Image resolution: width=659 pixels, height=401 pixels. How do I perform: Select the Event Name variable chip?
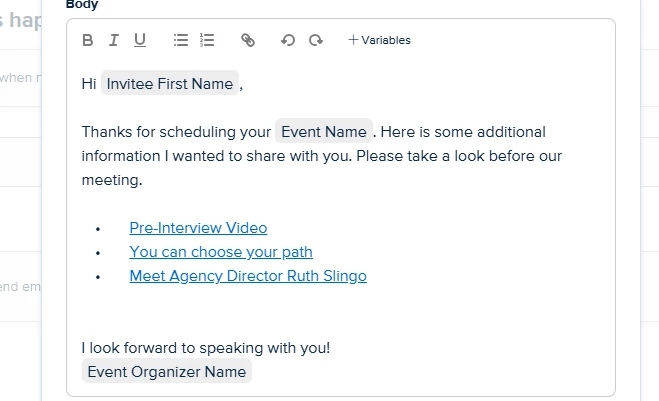tap(324, 132)
